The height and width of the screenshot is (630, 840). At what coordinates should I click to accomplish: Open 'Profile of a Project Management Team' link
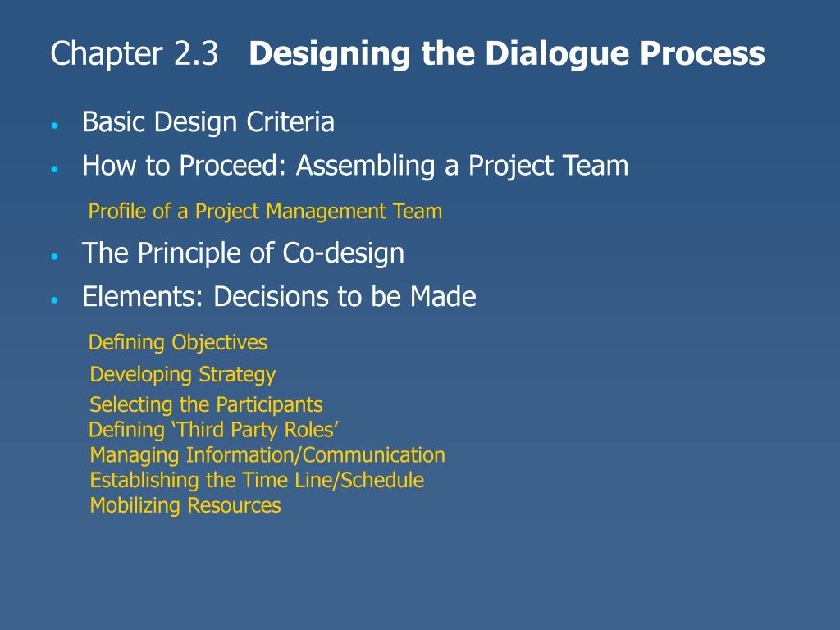pyautogui.click(x=265, y=212)
